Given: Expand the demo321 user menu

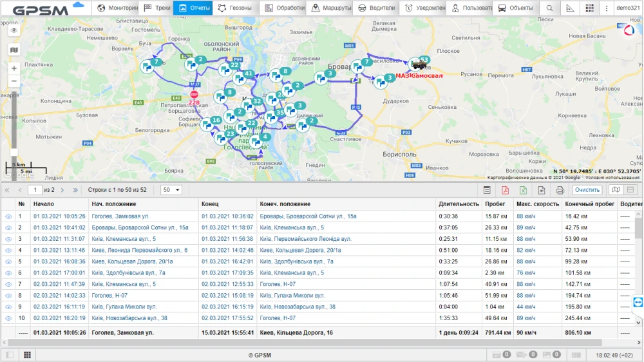Looking at the screenshot, I should pyautogui.click(x=627, y=8).
